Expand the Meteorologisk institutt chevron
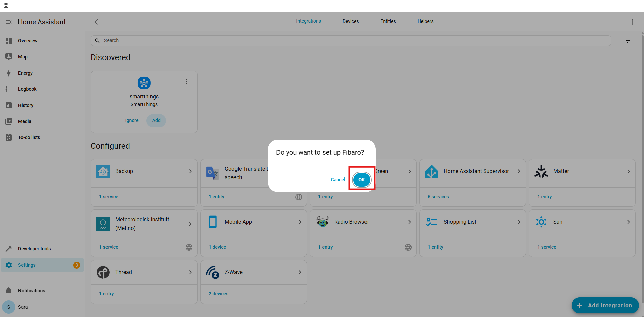Image resolution: width=644 pixels, height=317 pixels. tap(190, 224)
